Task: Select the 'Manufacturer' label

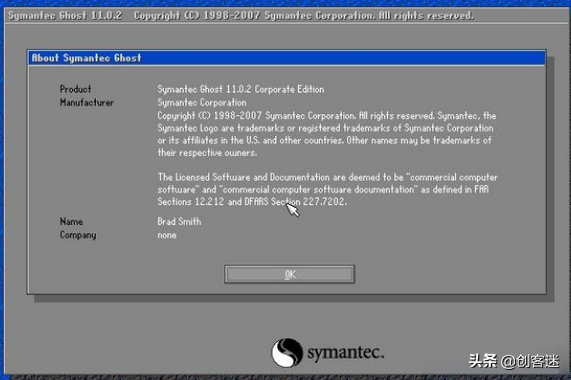Action: 87,103
